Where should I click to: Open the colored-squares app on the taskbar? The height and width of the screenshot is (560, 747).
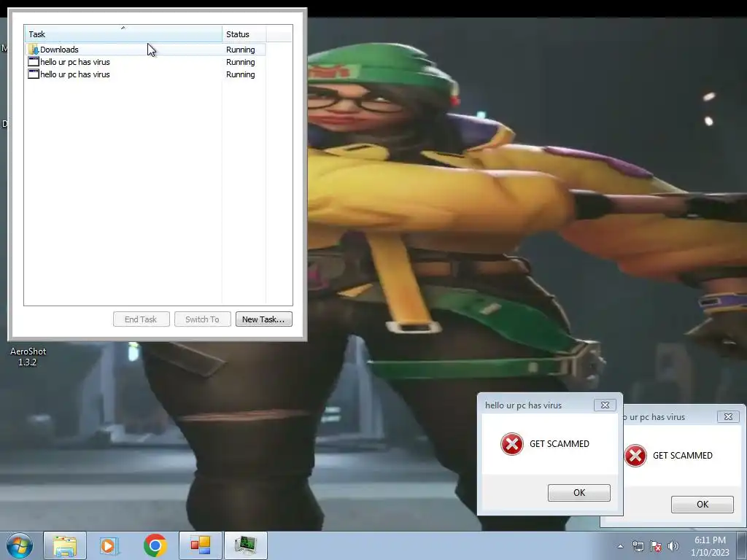(x=201, y=545)
